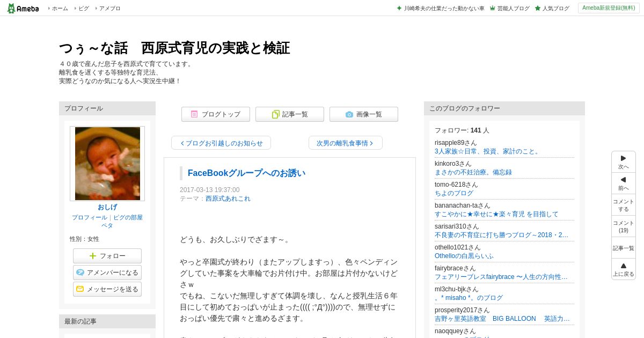
Task: Open 画像一覧 tab
Action: [x=364, y=114]
